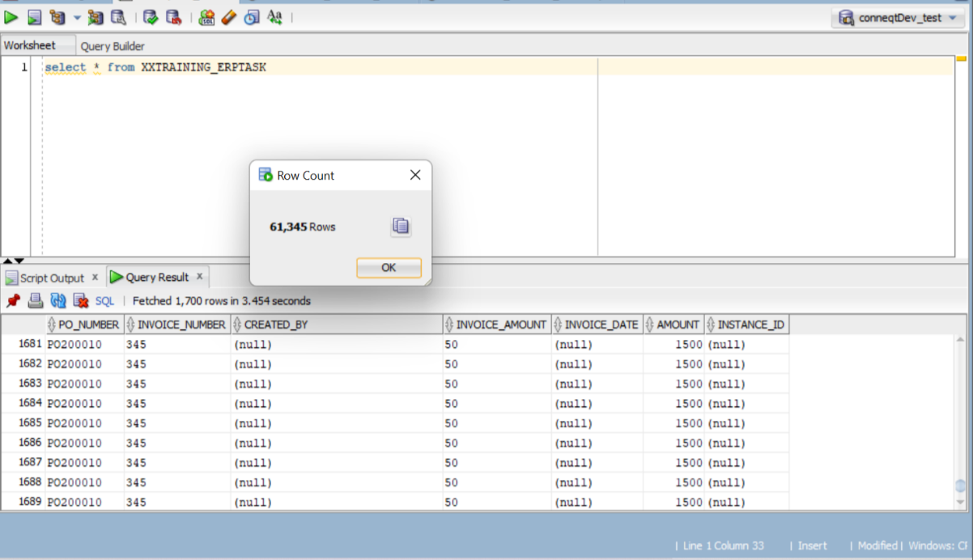Click the Rollback database icon
Viewport: 973px width, 560px height.
(173, 17)
